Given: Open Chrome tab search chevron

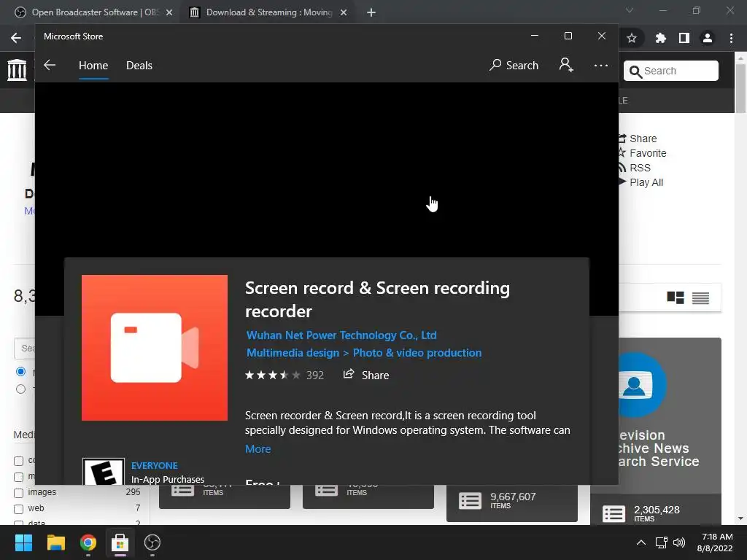Looking at the screenshot, I should [x=630, y=10].
